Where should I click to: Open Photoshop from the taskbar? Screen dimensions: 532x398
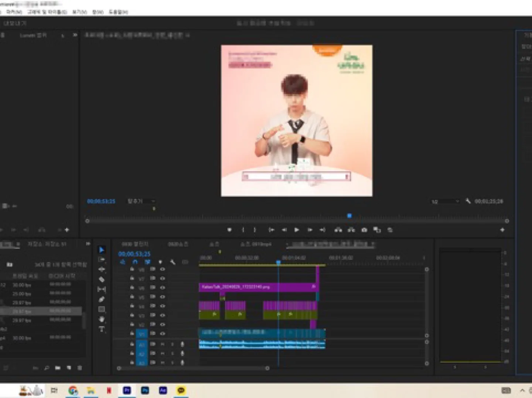point(145,390)
